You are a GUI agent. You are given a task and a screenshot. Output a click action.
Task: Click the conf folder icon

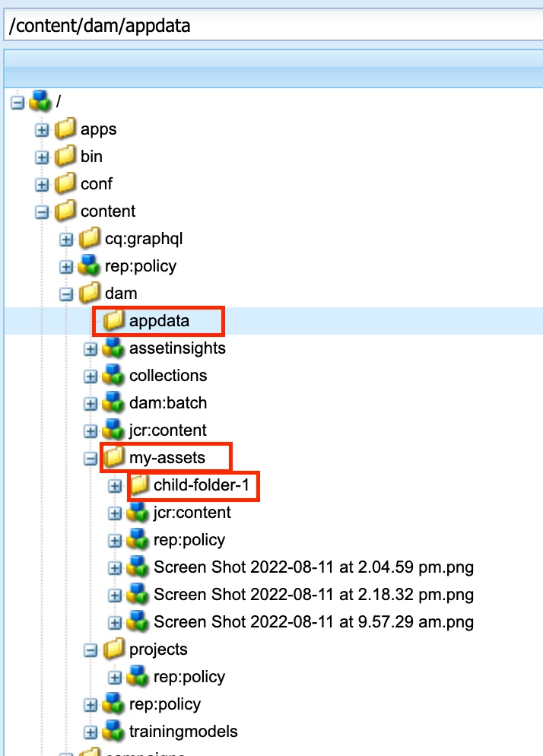tap(65, 184)
